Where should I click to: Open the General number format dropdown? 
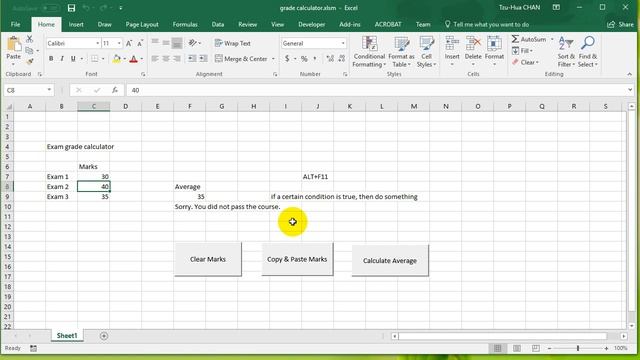(x=343, y=43)
